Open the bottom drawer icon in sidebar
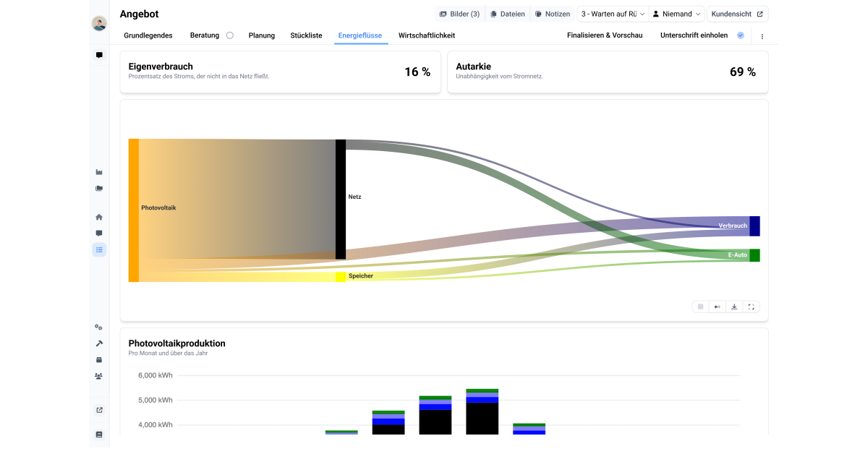 [x=99, y=434]
